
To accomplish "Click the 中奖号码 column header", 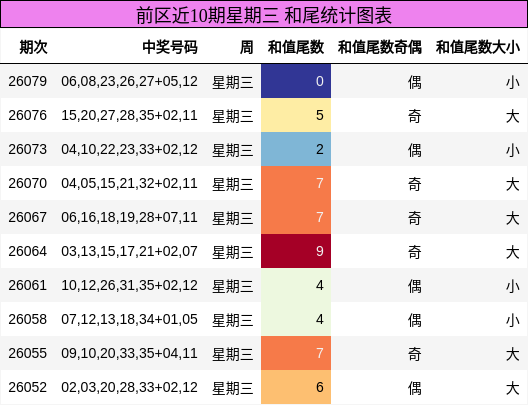I will pyautogui.click(x=170, y=47).
